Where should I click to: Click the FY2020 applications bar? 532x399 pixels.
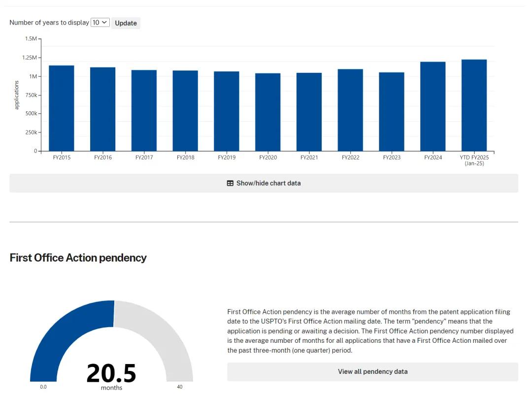[x=268, y=112]
